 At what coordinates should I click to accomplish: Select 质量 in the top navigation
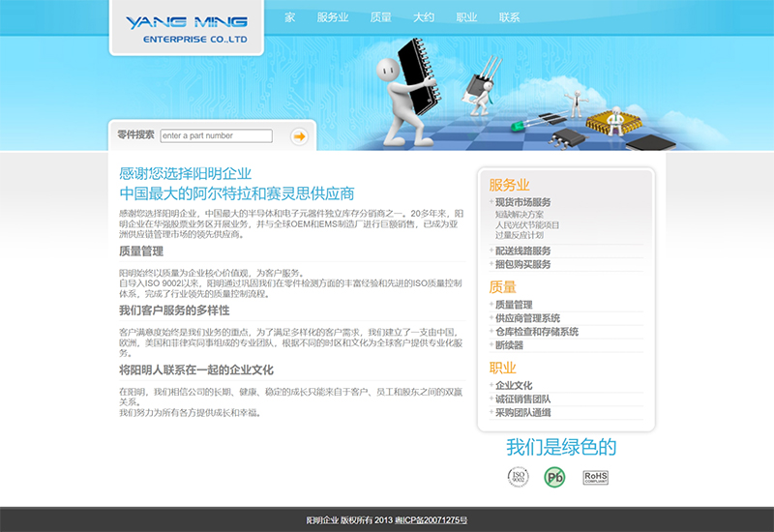click(380, 17)
